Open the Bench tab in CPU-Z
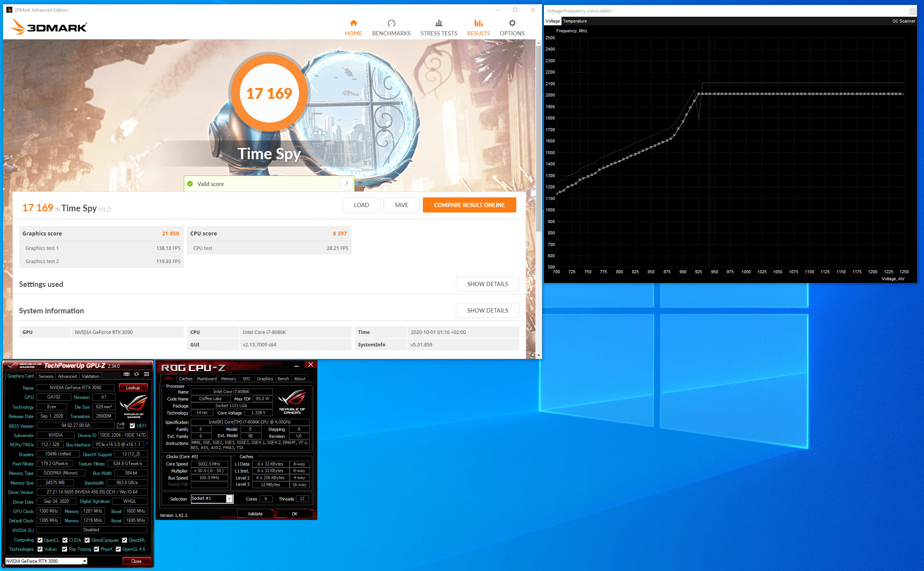Image resolution: width=924 pixels, height=571 pixels. [x=283, y=379]
